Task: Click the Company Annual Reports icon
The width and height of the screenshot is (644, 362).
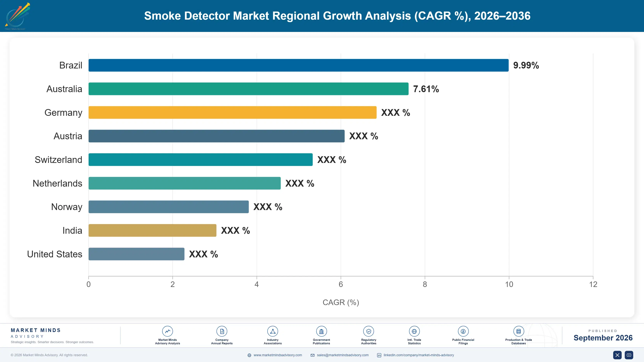Action: point(222,331)
